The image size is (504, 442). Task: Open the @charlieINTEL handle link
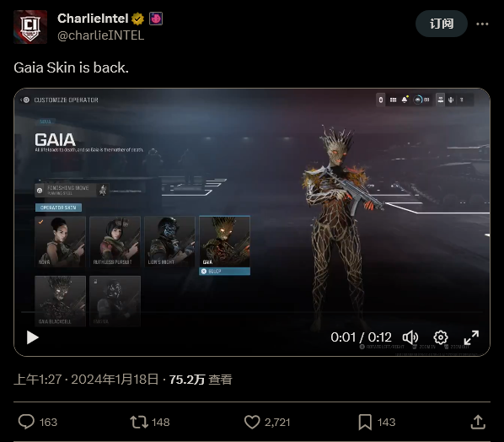pyautogui.click(x=100, y=35)
